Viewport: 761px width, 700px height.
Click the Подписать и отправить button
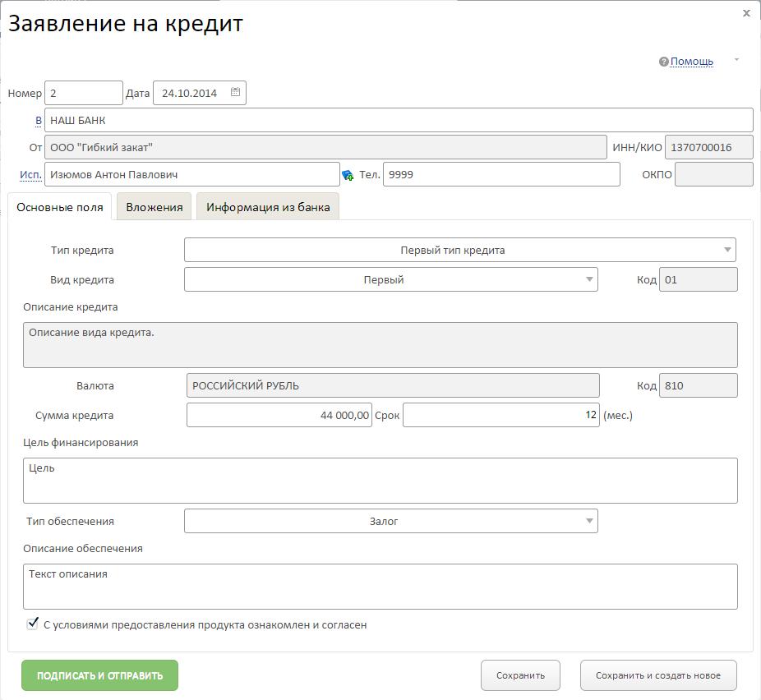click(x=99, y=675)
